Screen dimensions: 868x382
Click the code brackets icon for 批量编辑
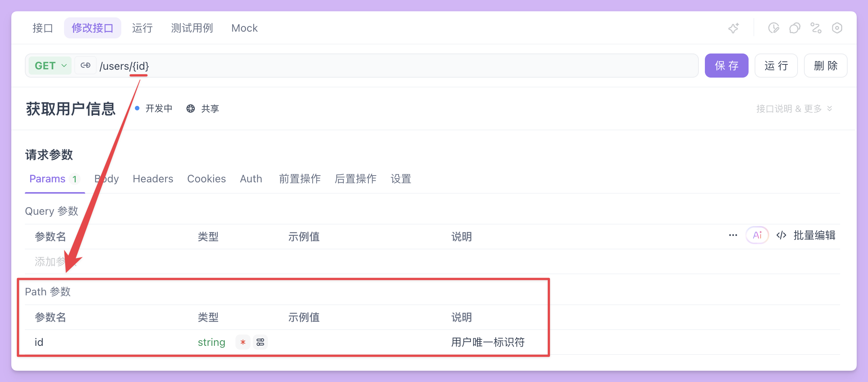[781, 235]
